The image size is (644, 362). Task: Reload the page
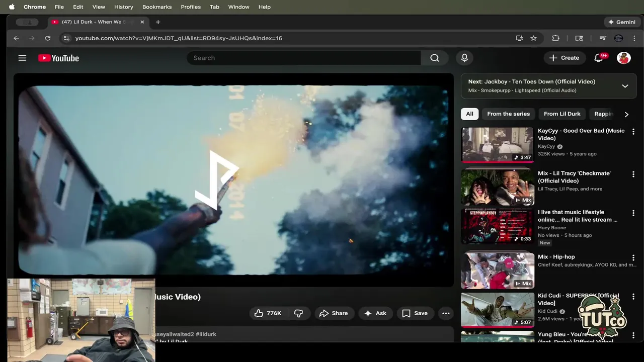pyautogui.click(x=47, y=38)
